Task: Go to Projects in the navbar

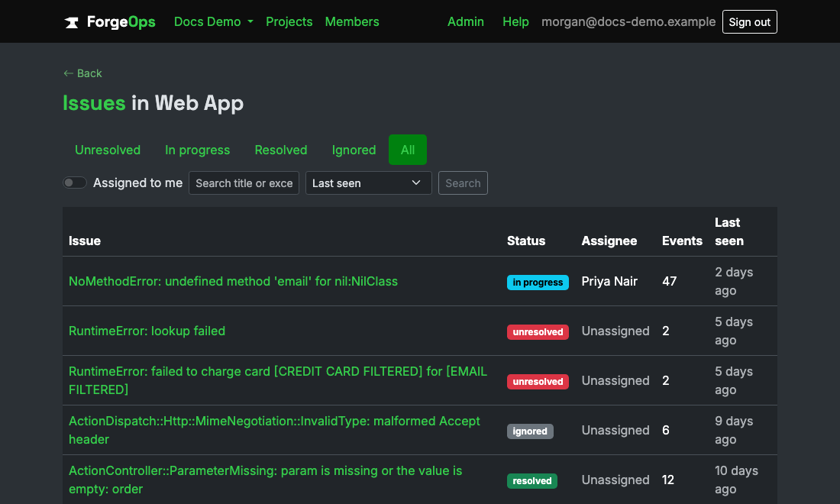Action: [x=289, y=22]
